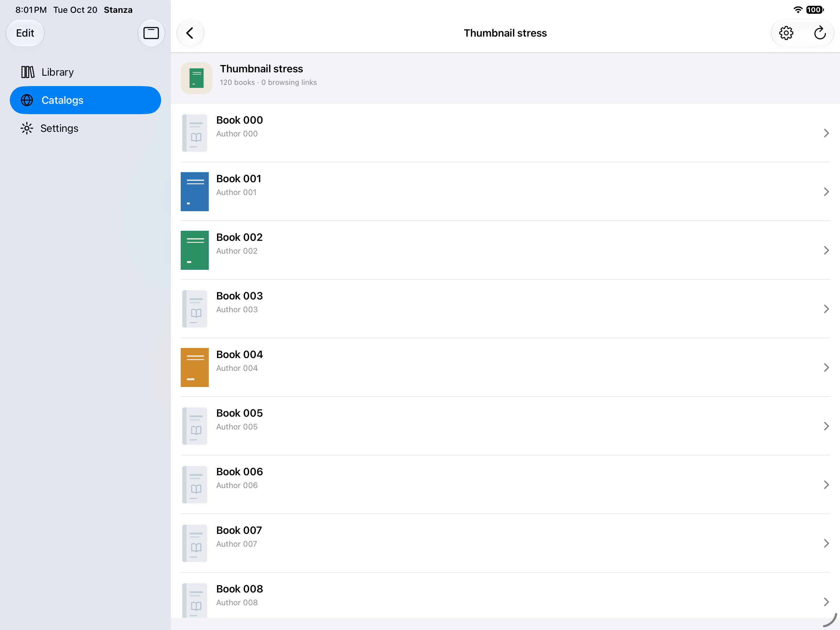Click the placeholder cover of Book 000
Viewport: 840px width, 630px height.
point(195,133)
